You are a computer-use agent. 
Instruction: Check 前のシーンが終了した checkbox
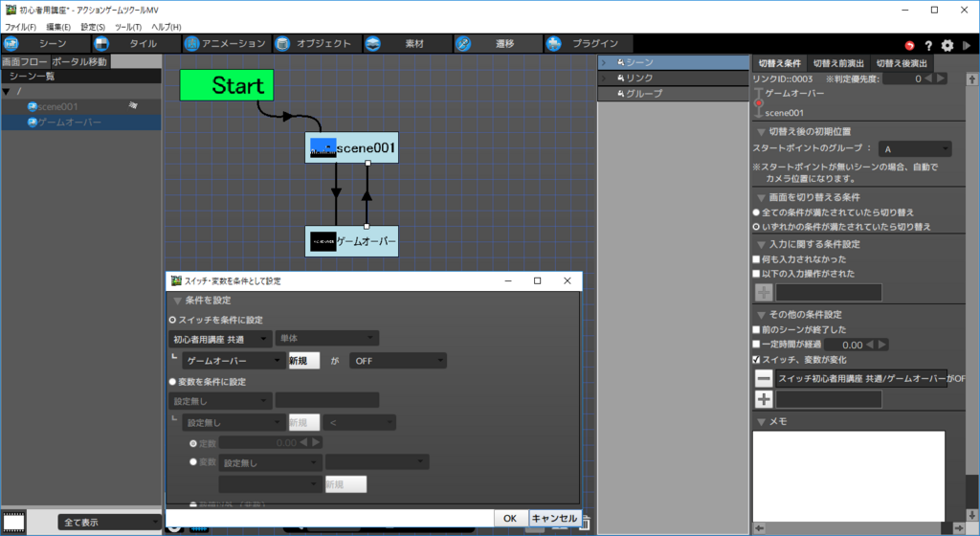[x=756, y=330]
